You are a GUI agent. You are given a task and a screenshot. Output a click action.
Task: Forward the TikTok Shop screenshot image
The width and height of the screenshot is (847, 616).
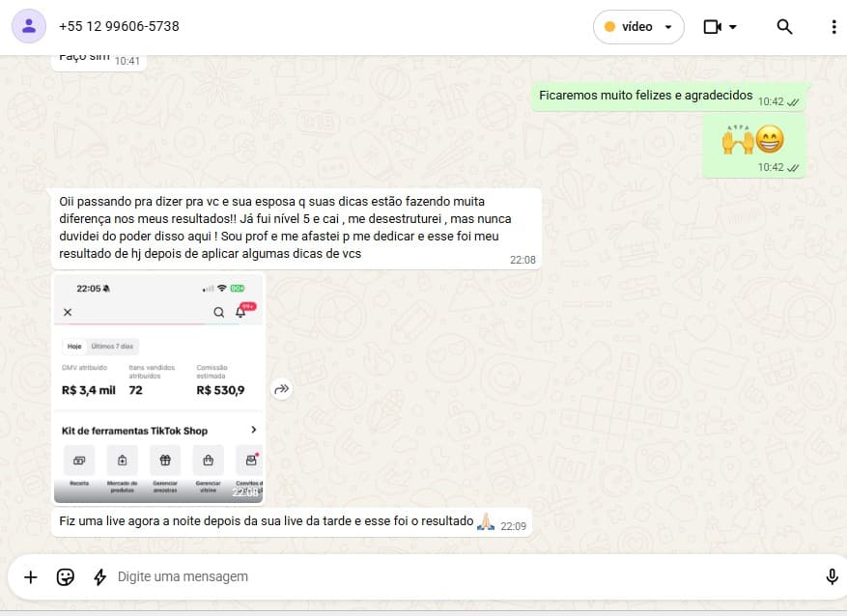tap(282, 389)
